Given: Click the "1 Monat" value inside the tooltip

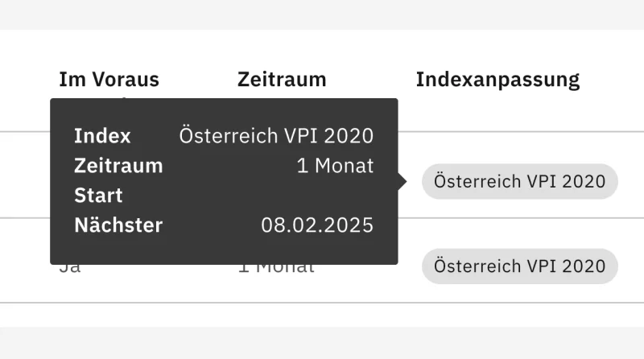Looking at the screenshot, I should coord(335,166).
